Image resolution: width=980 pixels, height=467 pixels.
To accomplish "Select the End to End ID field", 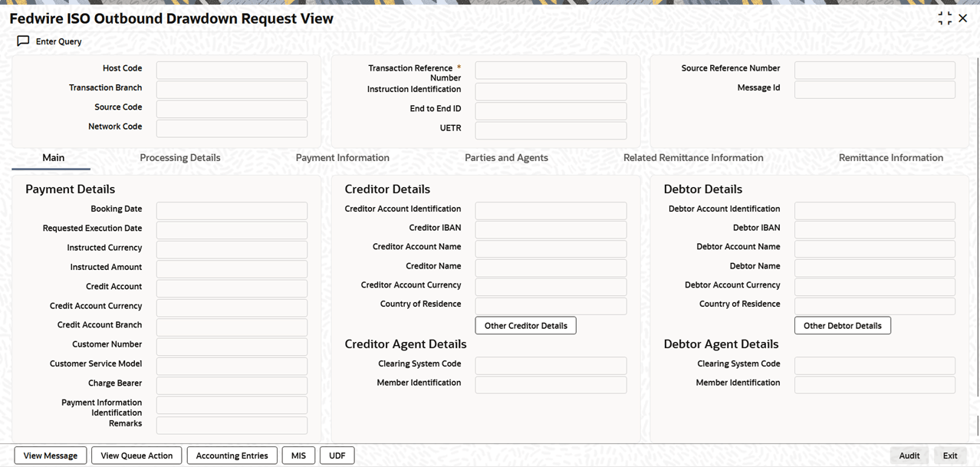I will [x=551, y=110].
